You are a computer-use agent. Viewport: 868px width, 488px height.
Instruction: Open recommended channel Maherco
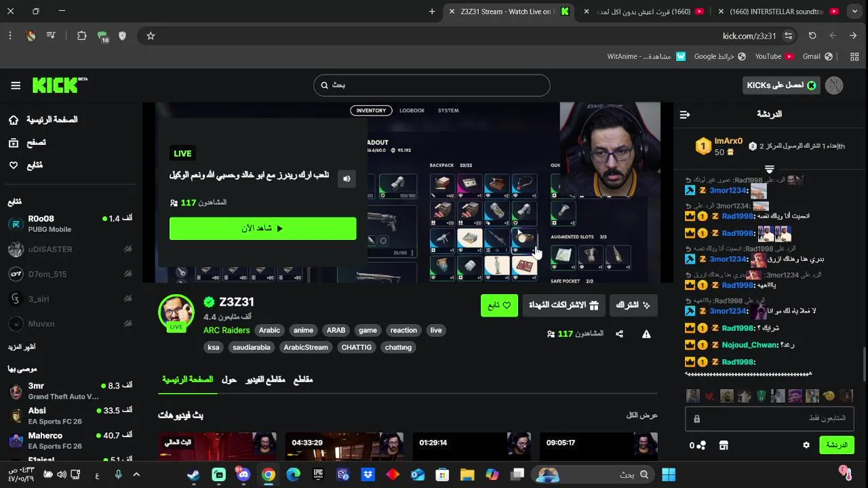point(70,441)
